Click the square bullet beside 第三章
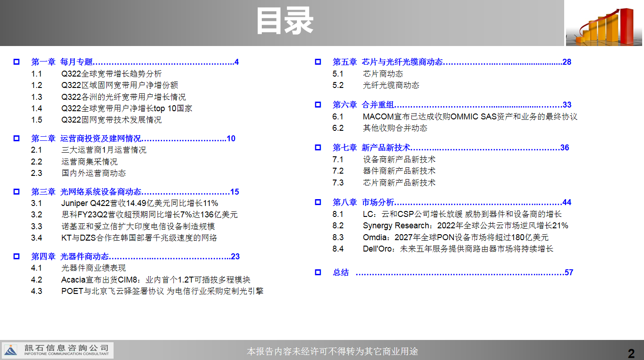644x360 pixels. point(16,192)
